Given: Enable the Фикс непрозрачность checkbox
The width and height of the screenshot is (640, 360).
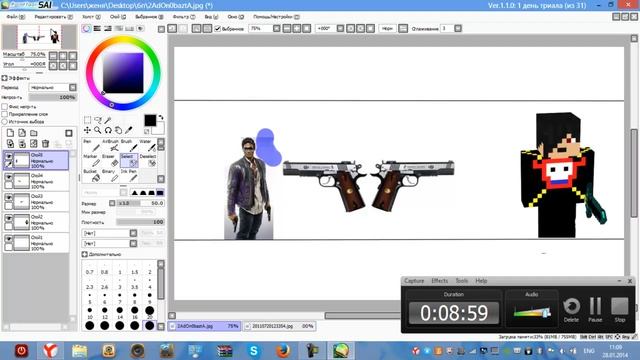Looking at the screenshot, I should point(4,107).
